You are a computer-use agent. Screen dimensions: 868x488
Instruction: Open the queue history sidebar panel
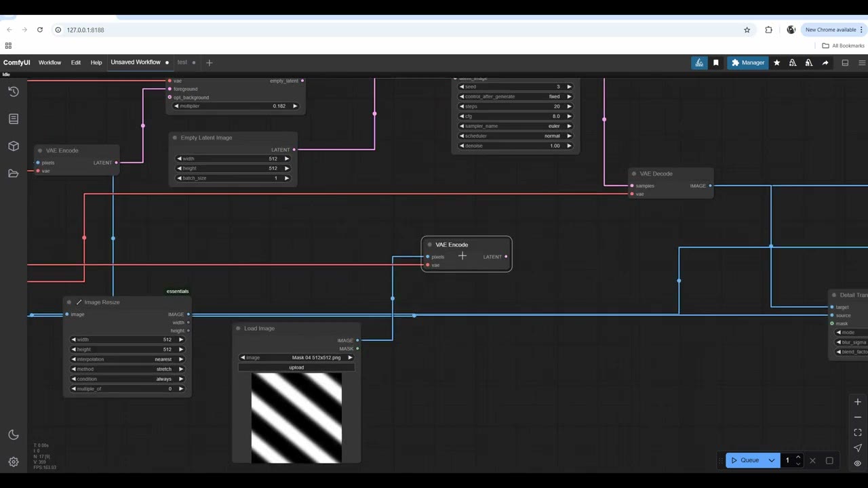point(14,91)
